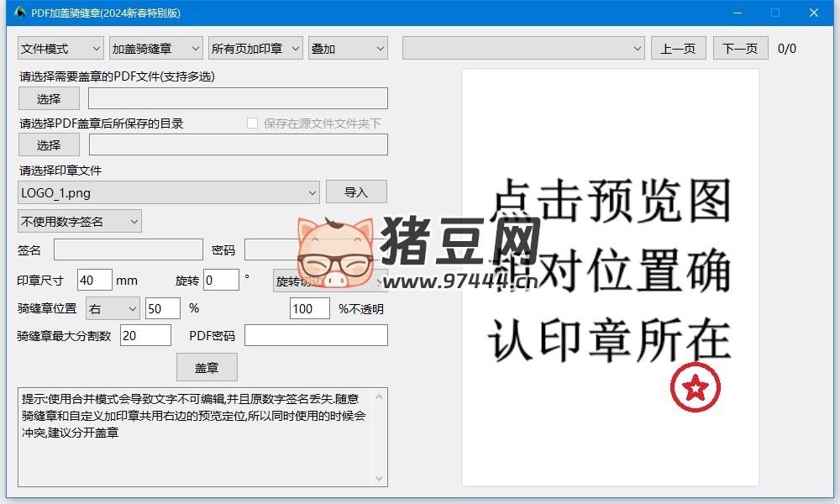Screen dimensions: 840x504
Task: Click the PDF密码 input field
Action: [316, 336]
